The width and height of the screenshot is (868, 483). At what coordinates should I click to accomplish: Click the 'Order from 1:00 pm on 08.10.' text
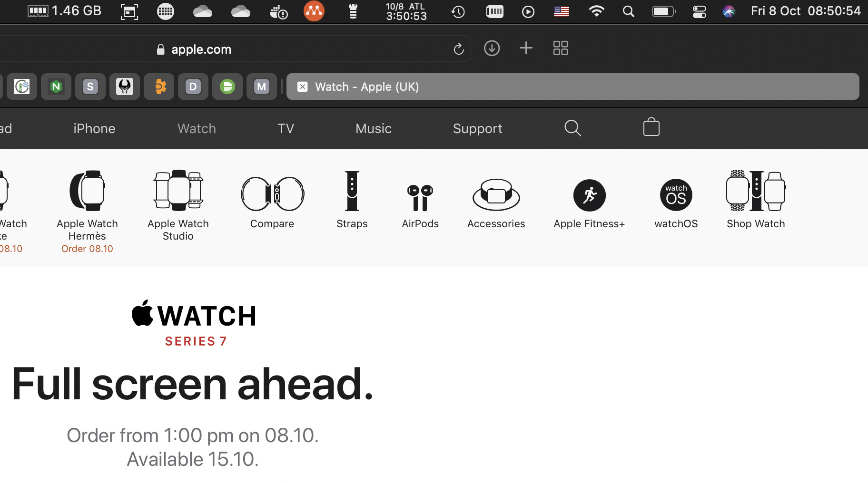193,435
